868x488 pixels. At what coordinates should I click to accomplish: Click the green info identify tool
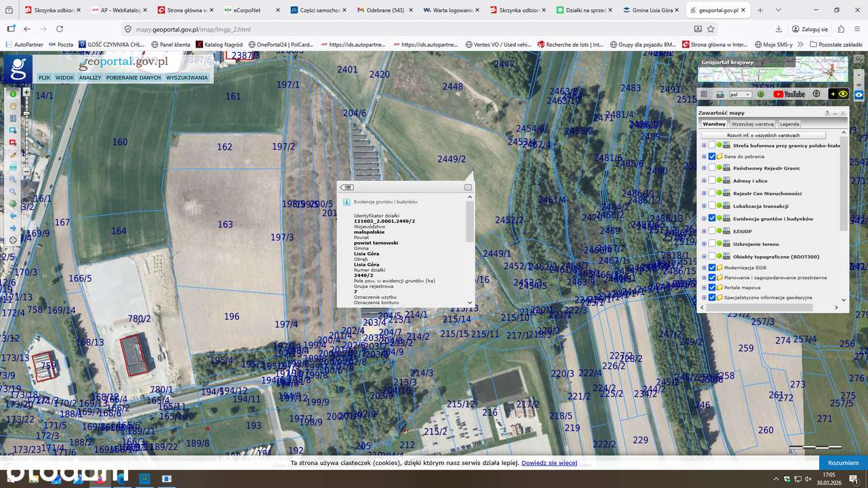pos(13,94)
